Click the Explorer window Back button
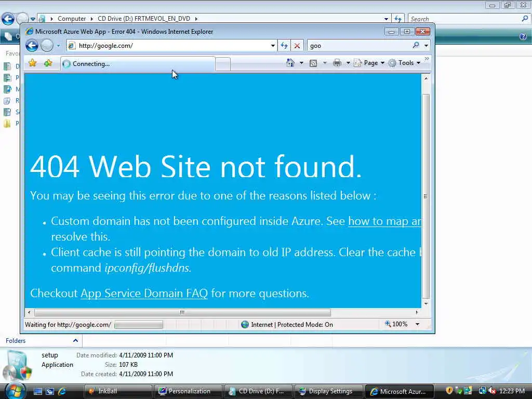The width and height of the screenshot is (532, 399). 8,19
